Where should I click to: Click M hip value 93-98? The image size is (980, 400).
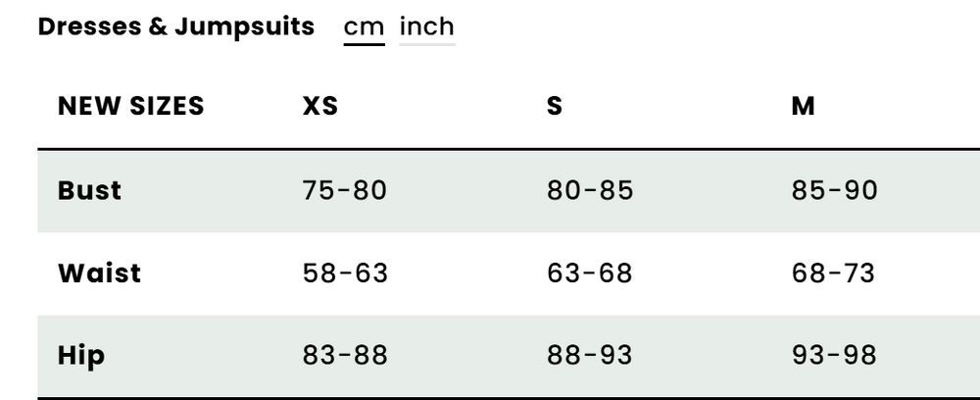[x=834, y=355]
